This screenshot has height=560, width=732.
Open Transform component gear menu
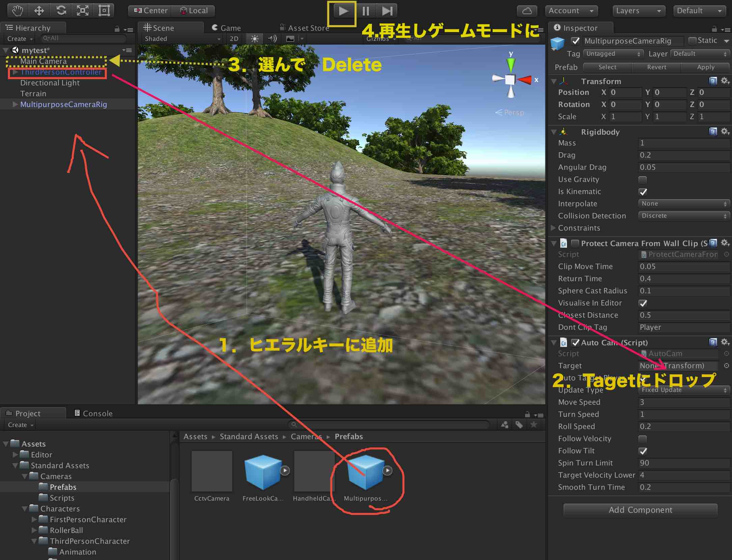click(x=725, y=81)
